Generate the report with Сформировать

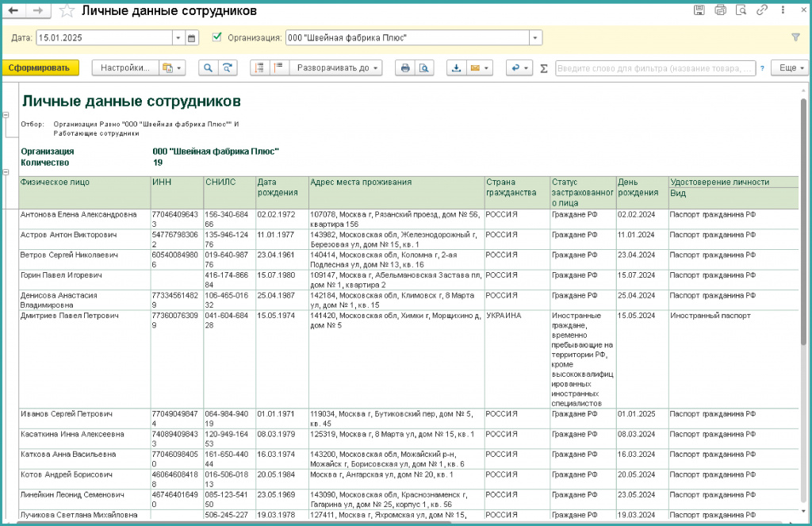click(x=40, y=68)
